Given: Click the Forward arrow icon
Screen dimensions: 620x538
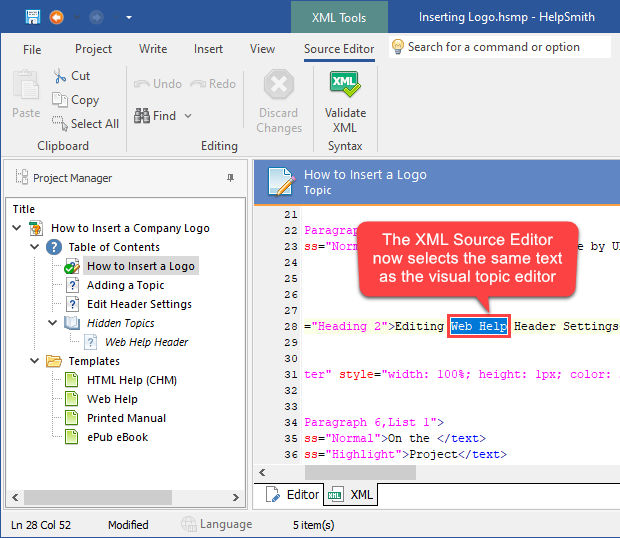Looking at the screenshot, I should pos(96,17).
